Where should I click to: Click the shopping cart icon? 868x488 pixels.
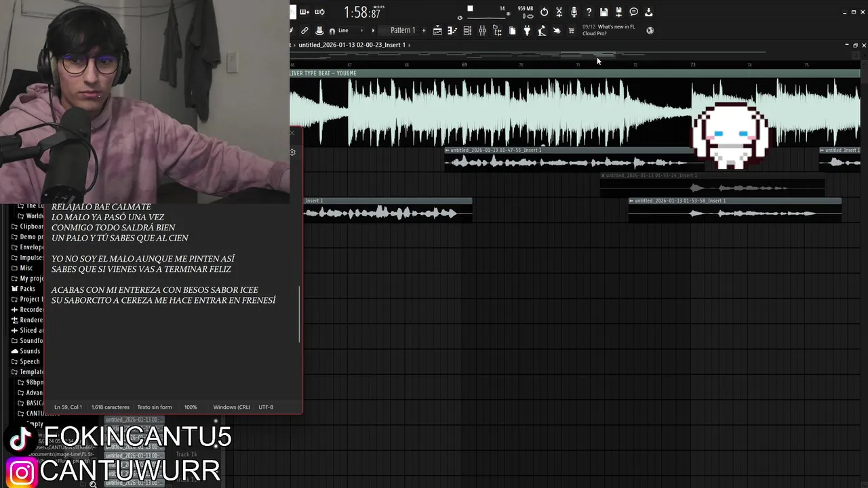(571, 30)
